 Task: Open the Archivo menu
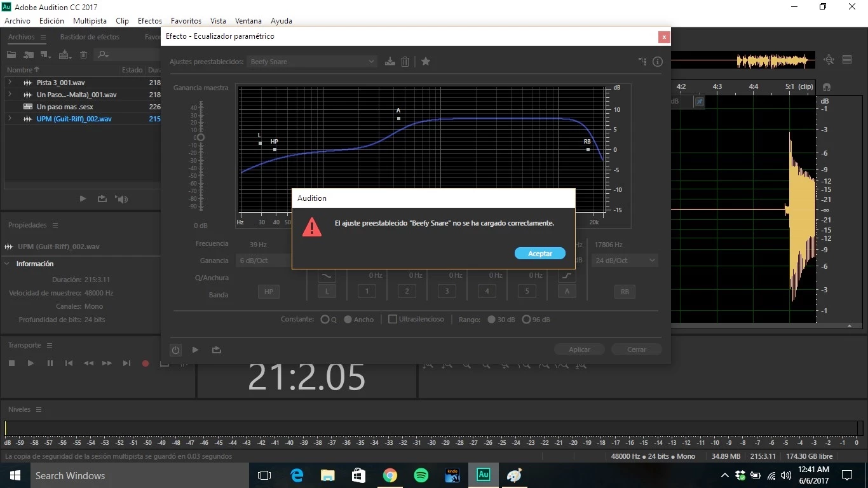click(17, 21)
